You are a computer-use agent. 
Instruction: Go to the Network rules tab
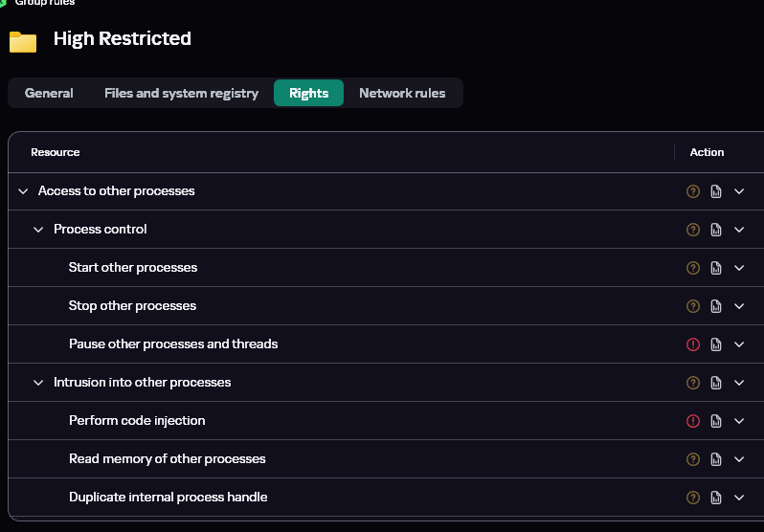(x=402, y=93)
